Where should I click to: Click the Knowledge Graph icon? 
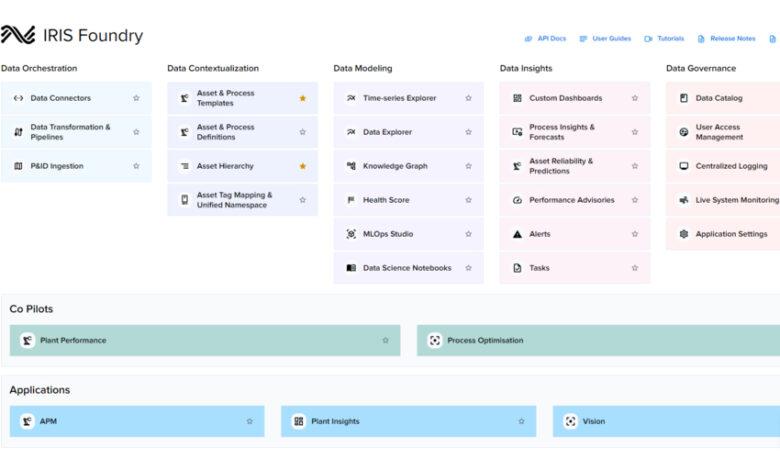(351, 166)
